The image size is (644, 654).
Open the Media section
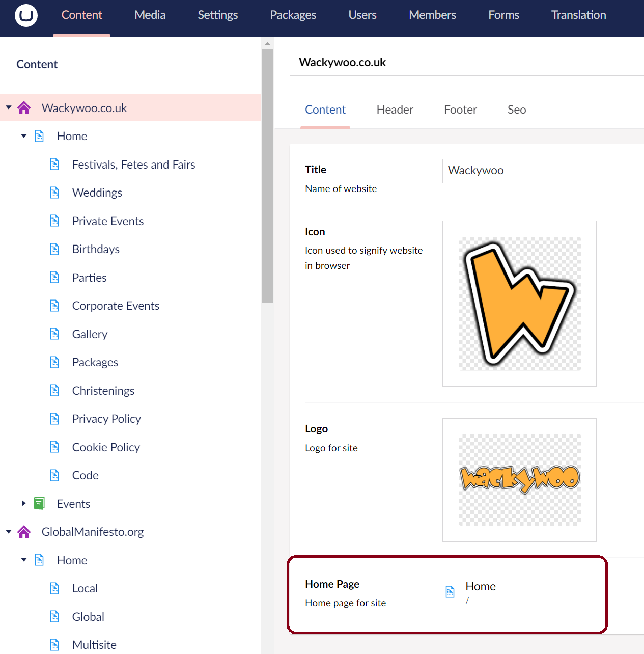(150, 15)
